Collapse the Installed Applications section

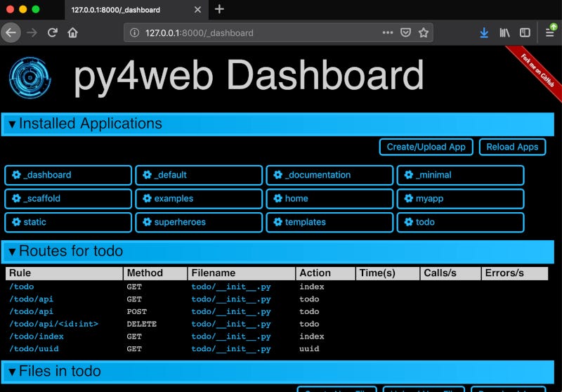(277, 124)
